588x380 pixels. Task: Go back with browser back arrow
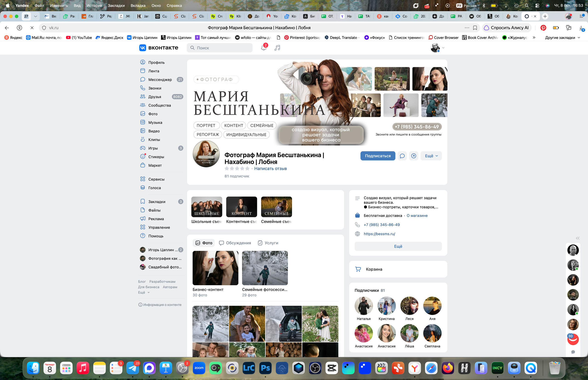(7, 28)
